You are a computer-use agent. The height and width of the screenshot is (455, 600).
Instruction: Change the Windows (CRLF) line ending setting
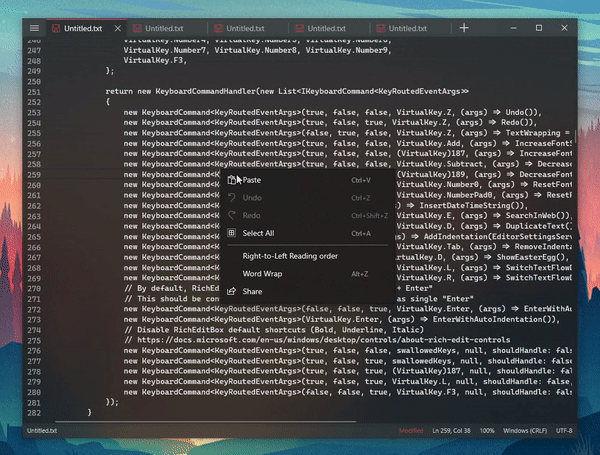coord(525,431)
